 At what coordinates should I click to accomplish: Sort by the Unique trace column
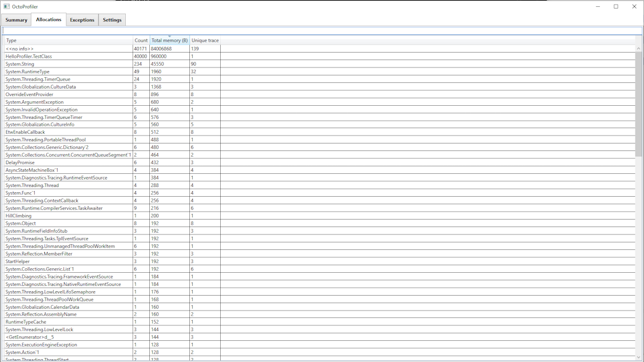point(205,40)
